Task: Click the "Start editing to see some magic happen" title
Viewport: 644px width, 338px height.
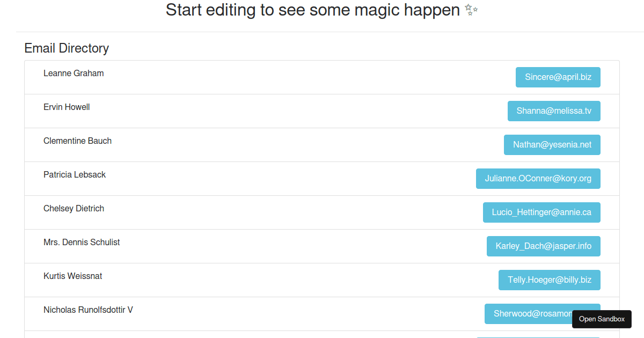Action: tap(312, 10)
